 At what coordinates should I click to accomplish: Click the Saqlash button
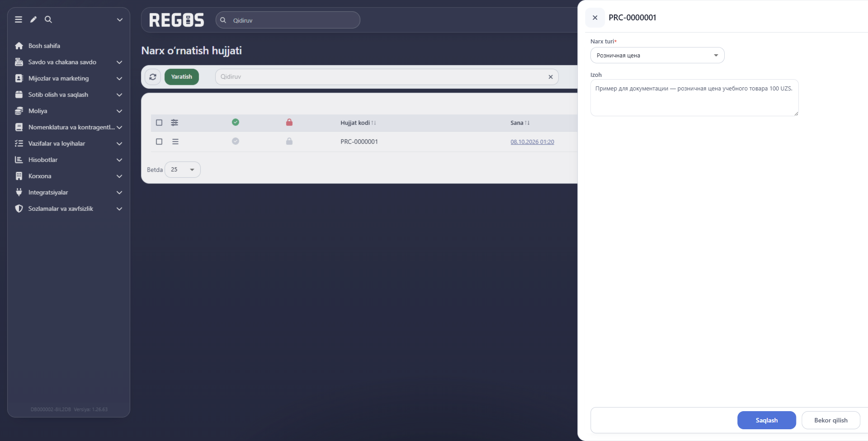767,420
